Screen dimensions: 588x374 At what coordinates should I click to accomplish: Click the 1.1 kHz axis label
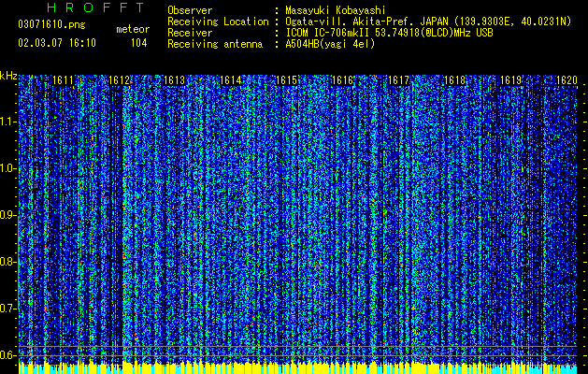pos(8,122)
